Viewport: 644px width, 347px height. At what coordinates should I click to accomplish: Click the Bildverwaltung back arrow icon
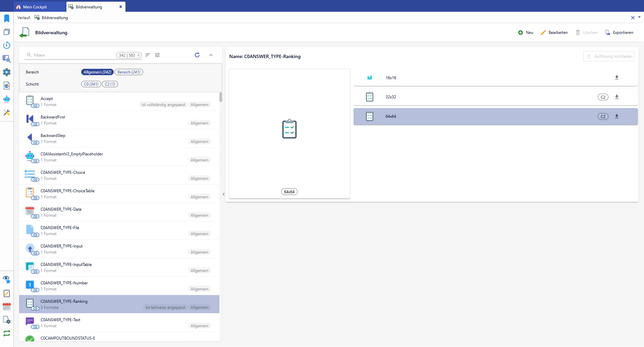(x=24, y=33)
